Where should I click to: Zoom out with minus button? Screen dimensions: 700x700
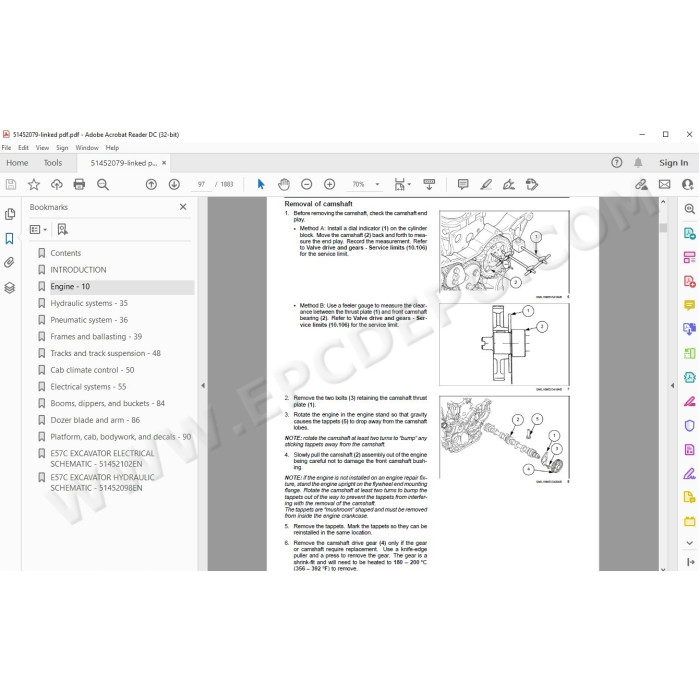coord(306,184)
